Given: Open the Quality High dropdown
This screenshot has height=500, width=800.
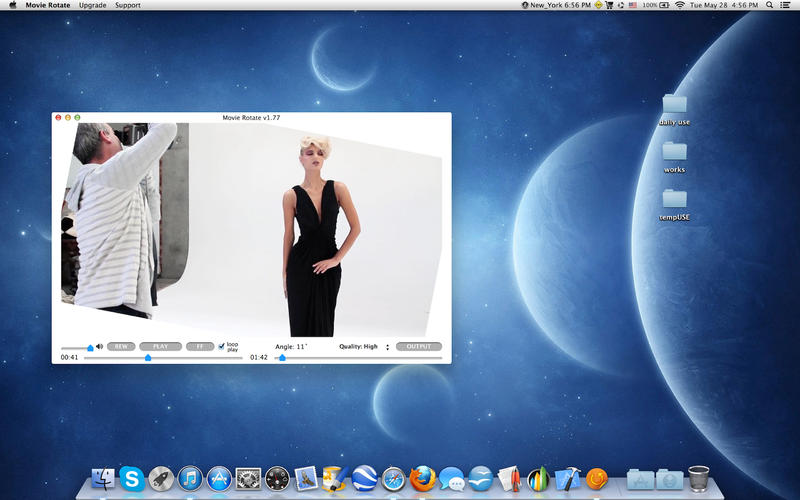Looking at the screenshot, I should pyautogui.click(x=364, y=346).
